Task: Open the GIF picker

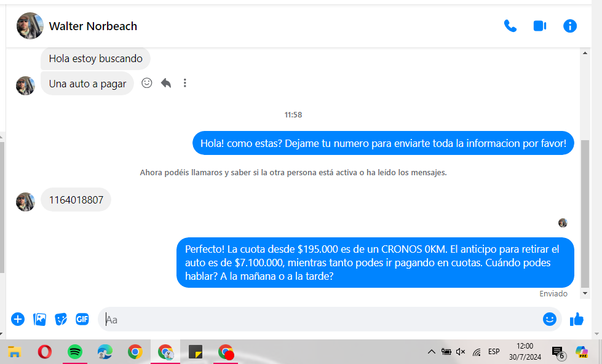Action: [x=82, y=319]
